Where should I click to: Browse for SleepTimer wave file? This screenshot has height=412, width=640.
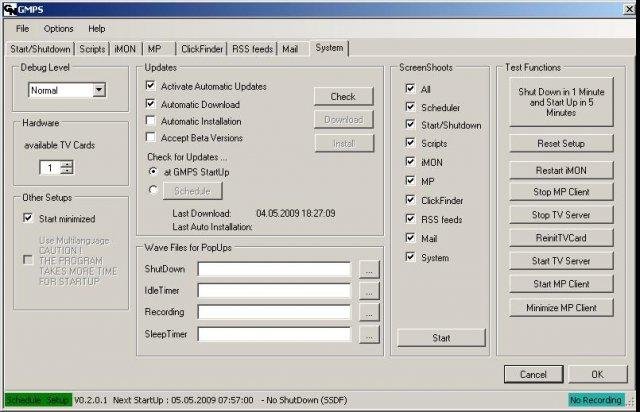pyautogui.click(x=369, y=334)
